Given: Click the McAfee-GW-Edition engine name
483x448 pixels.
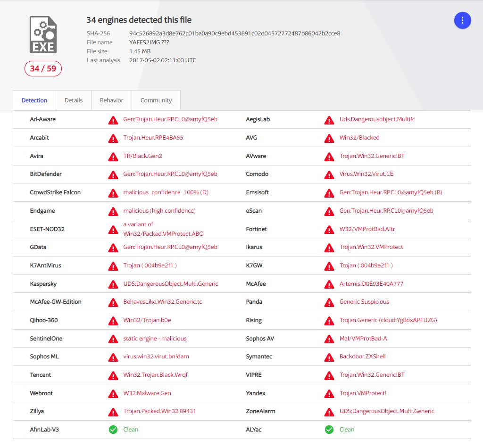Looking at the screenshot, I should click(56, 302).
